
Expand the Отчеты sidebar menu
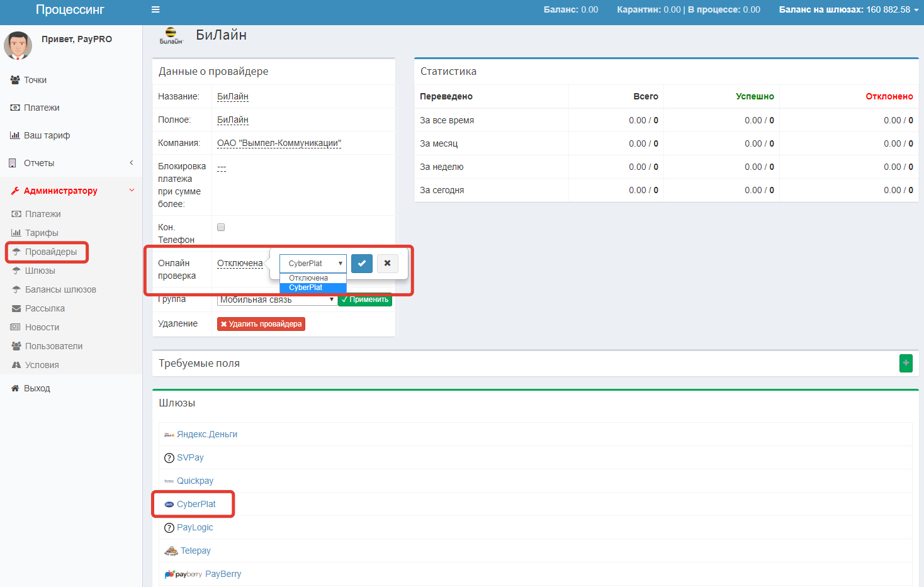pyautogui.click(x=39, y=163)
